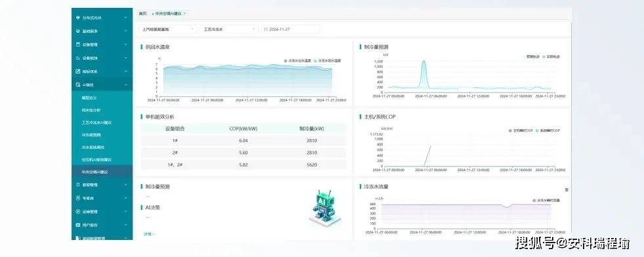Open 相关性分析 sidebar submenu item

pos(91,110)
